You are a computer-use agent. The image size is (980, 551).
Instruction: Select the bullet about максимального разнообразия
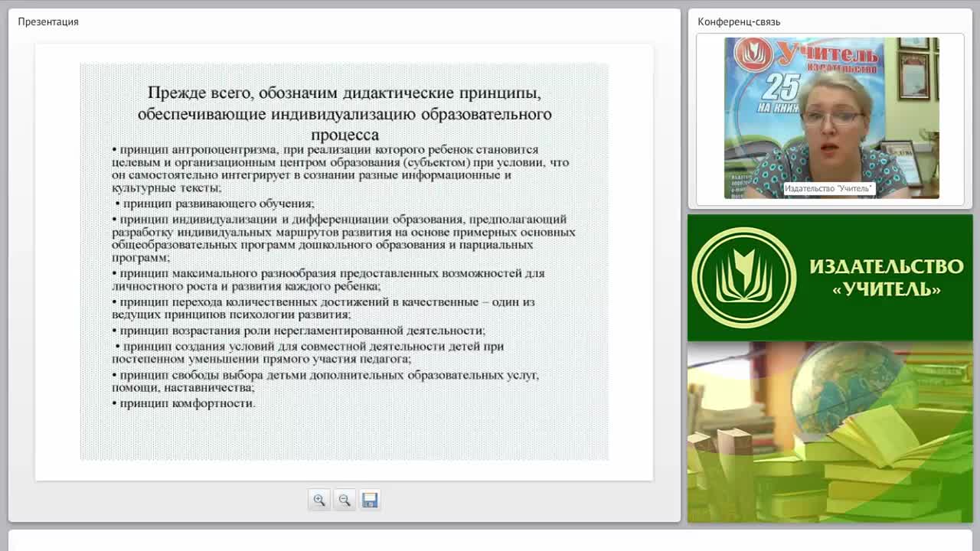click(x=328, y=279)
